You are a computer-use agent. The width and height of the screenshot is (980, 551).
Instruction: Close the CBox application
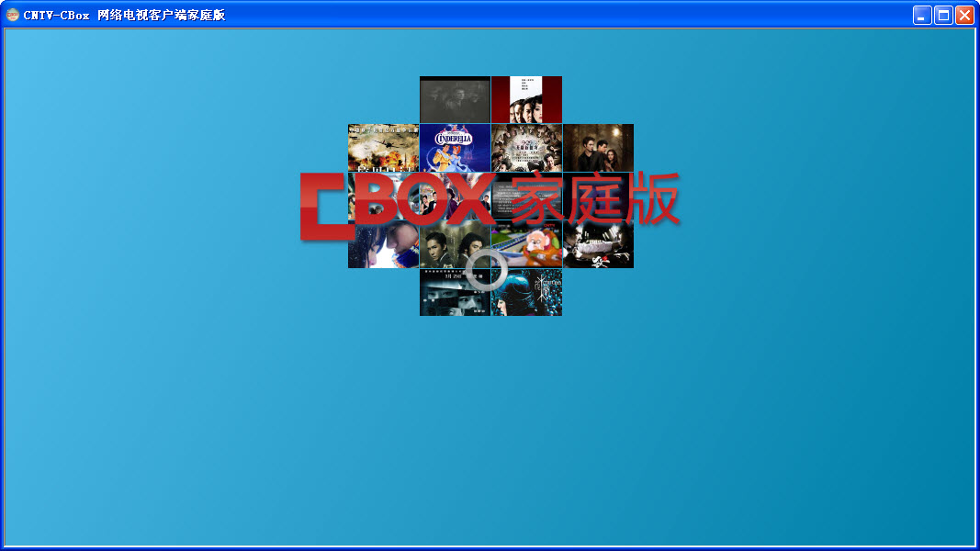965,15
